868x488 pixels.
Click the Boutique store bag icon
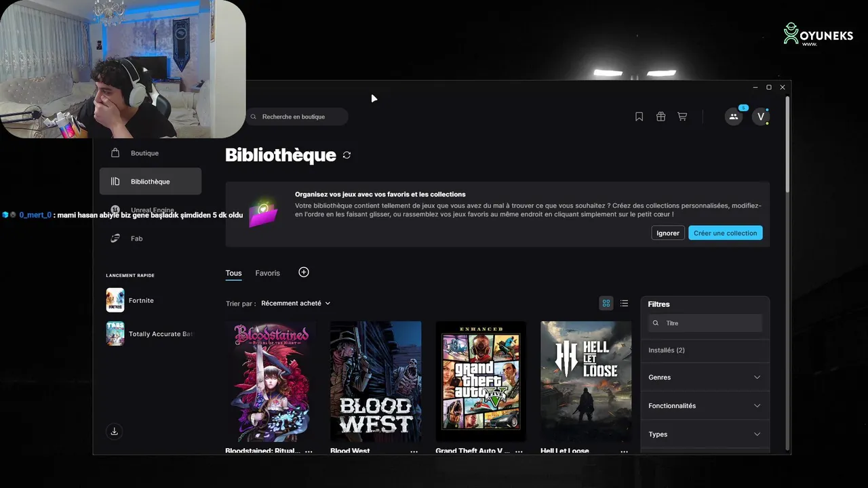tap(115, 153)
